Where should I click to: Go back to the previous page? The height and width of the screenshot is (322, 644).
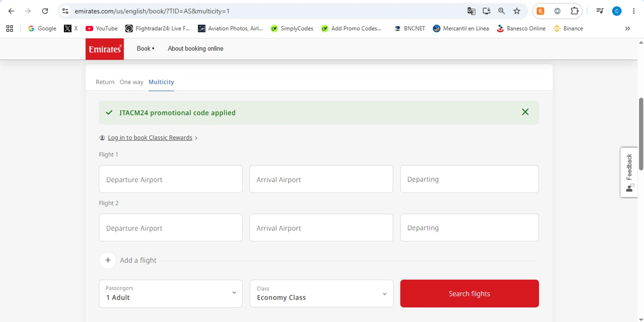(11, 11)
